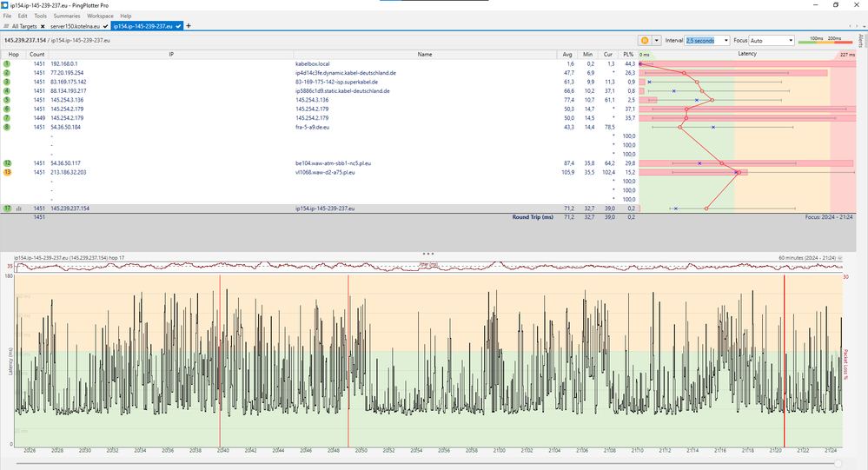The width and height of the screenshot is (868, 470).
Task: Select hop 7 green circle icon
Action: pos(7,118)
